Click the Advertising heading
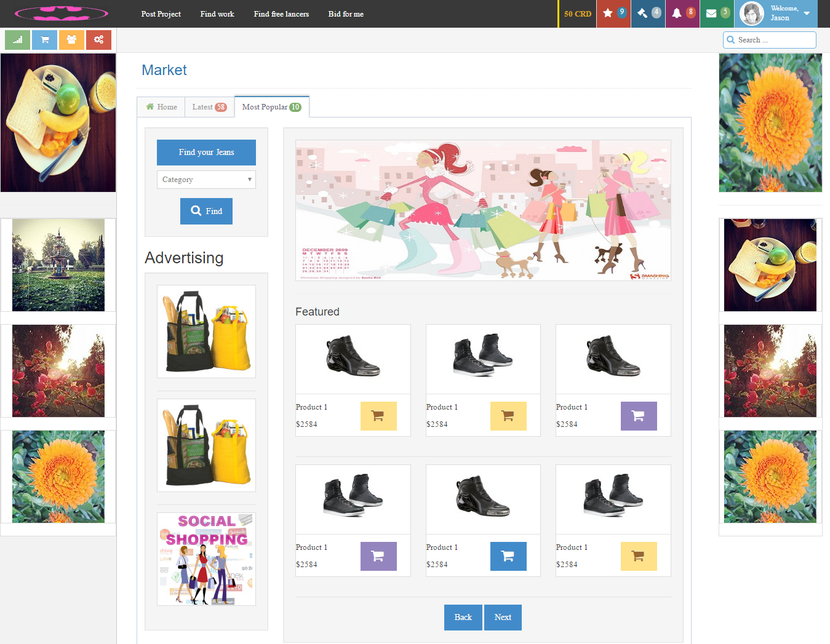Viewport: 830px width, 644px height. click(184, 258)
